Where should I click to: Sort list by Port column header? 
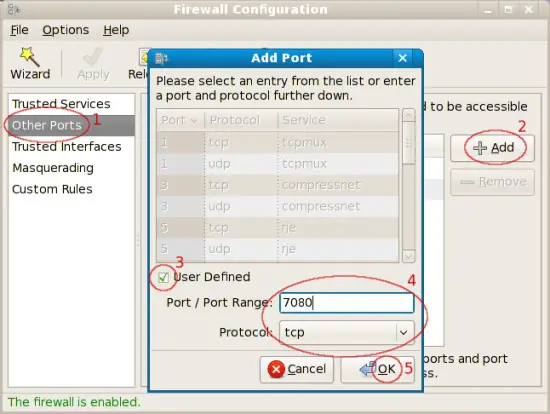click(180, 120)
